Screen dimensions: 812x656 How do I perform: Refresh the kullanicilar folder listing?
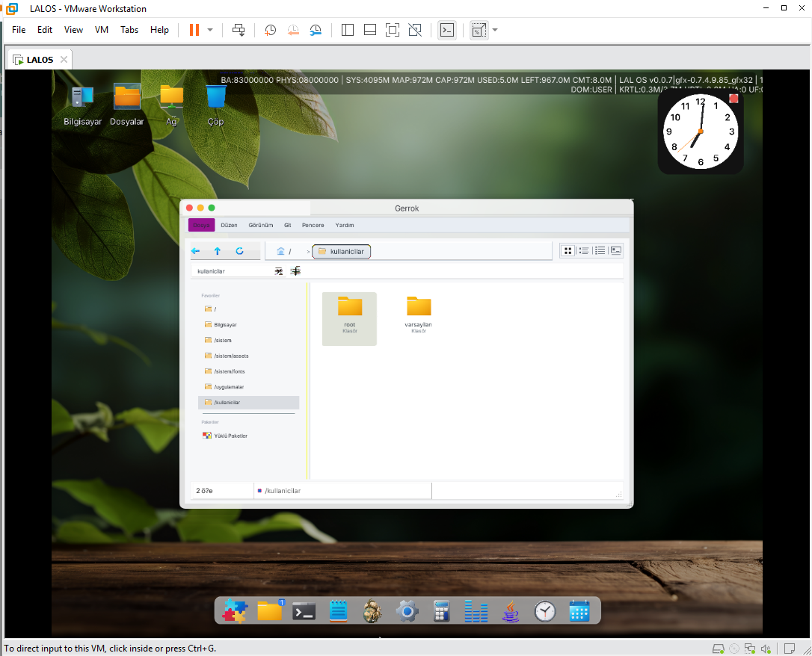click(x=239, y=251)
